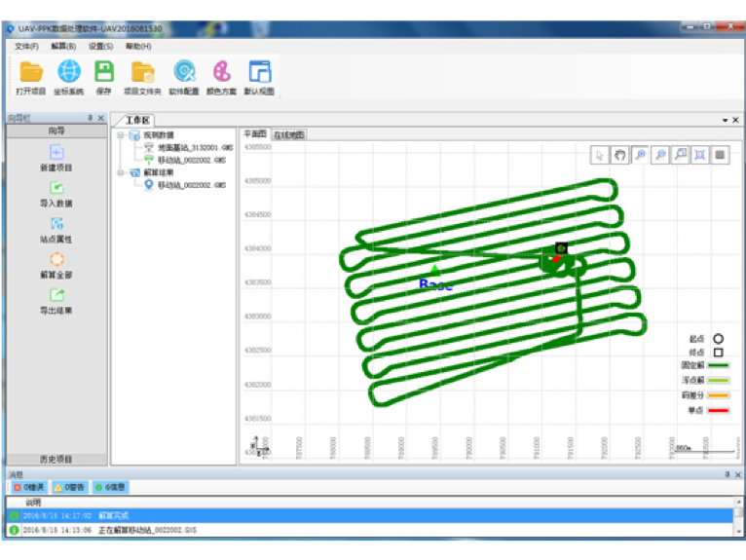The height and width of the screenshot is (560, 746).
Task: Toggle the 0错误 errors filter
Action: [29, 487]
